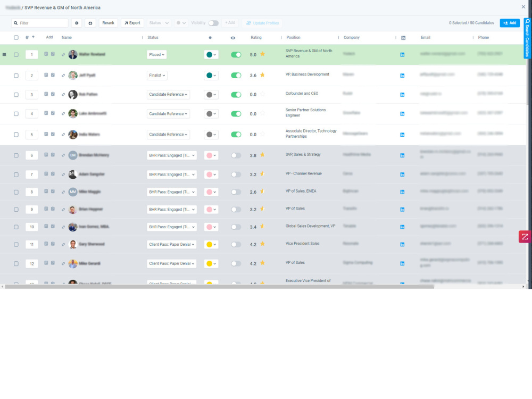Open LinkedIn profile for row 1
The height and width of the screenshot is (399, 532).
coord(402,55)
